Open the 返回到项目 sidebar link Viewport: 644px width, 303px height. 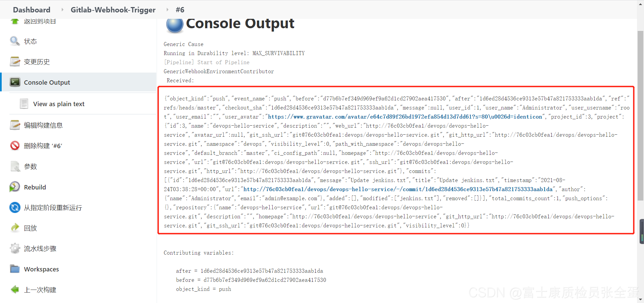point(40,21)
